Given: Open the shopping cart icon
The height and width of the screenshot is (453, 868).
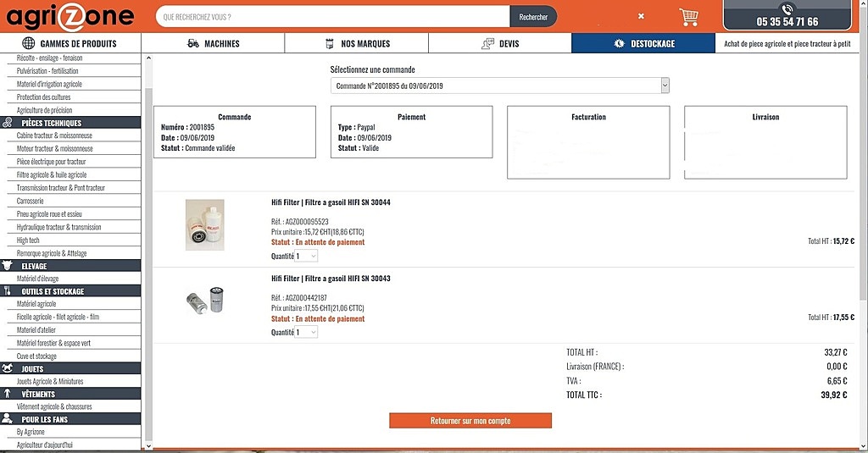Looking at the screenshot, I should point(688,17).
